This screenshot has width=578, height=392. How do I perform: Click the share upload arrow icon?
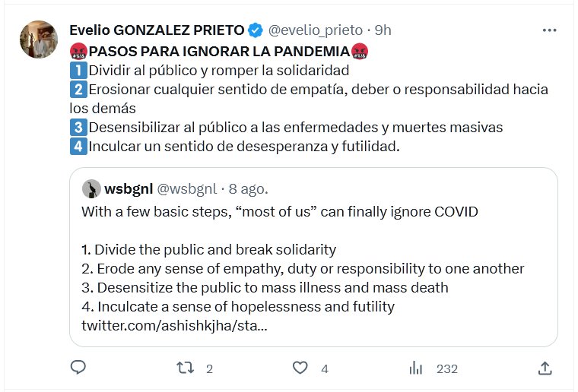pos(545,368)
